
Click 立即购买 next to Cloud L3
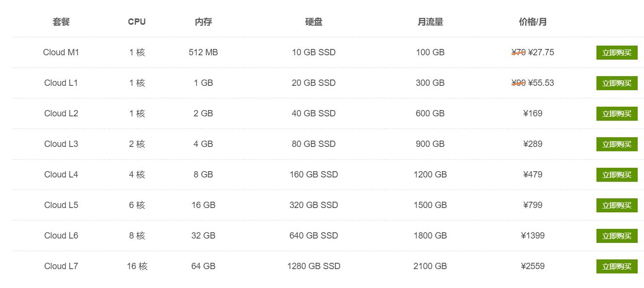tap(616, 144)
